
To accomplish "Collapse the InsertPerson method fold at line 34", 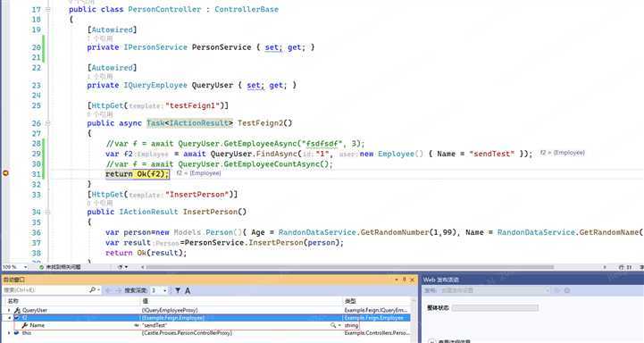I will (x=47, y=212).
